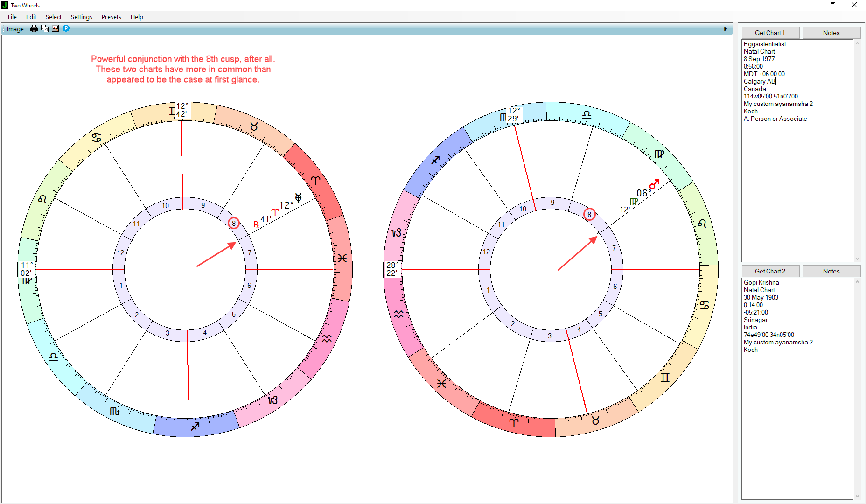Click the blue P icon
This screenshot has width=866, height=504.
tap(66, 28)
